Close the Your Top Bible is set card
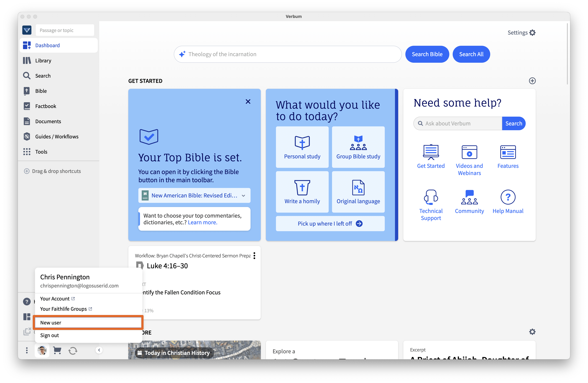 248,101
